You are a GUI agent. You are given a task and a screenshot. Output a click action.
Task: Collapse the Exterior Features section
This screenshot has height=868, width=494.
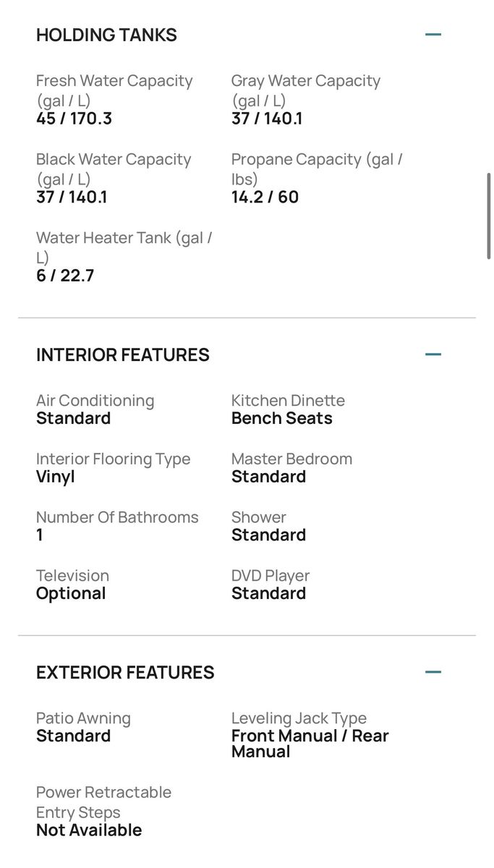[433, 672]
